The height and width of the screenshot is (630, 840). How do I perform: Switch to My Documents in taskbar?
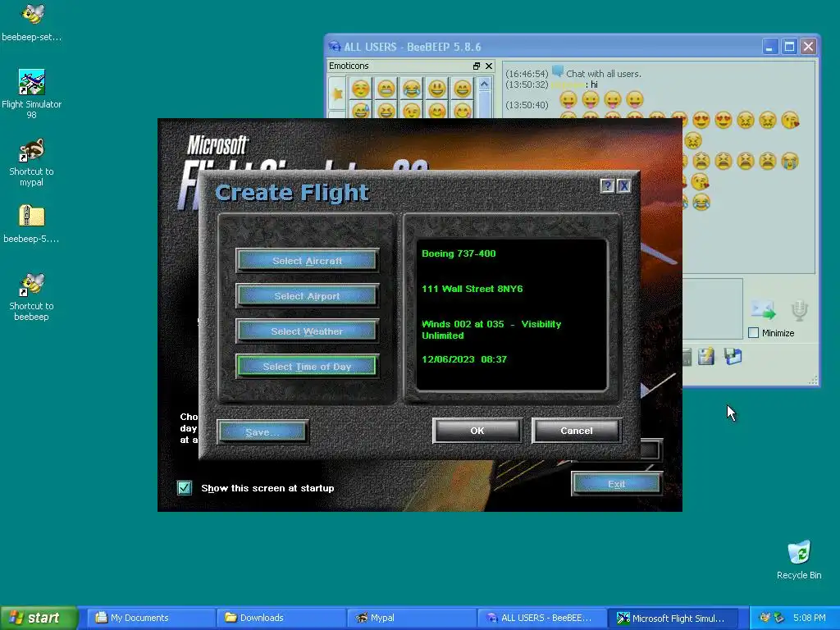(151, 618)
